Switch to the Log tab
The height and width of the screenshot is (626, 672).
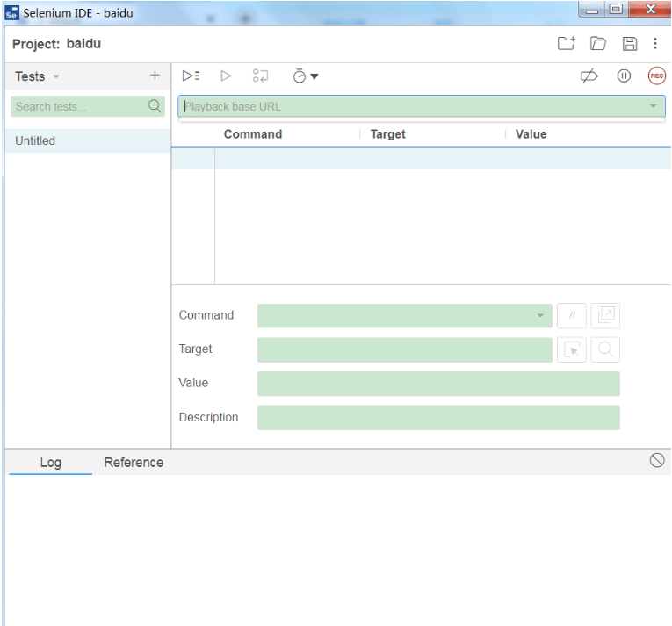pos(51,463)
